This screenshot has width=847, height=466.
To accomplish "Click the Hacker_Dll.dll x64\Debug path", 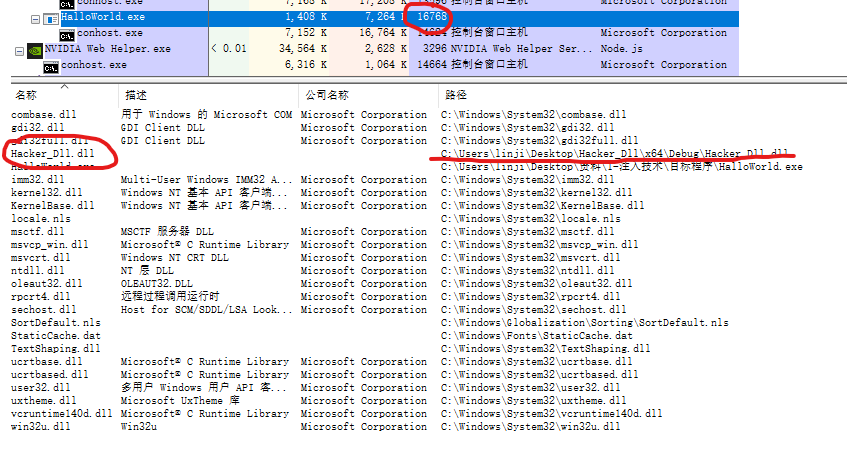I will [x=614, y=153].
